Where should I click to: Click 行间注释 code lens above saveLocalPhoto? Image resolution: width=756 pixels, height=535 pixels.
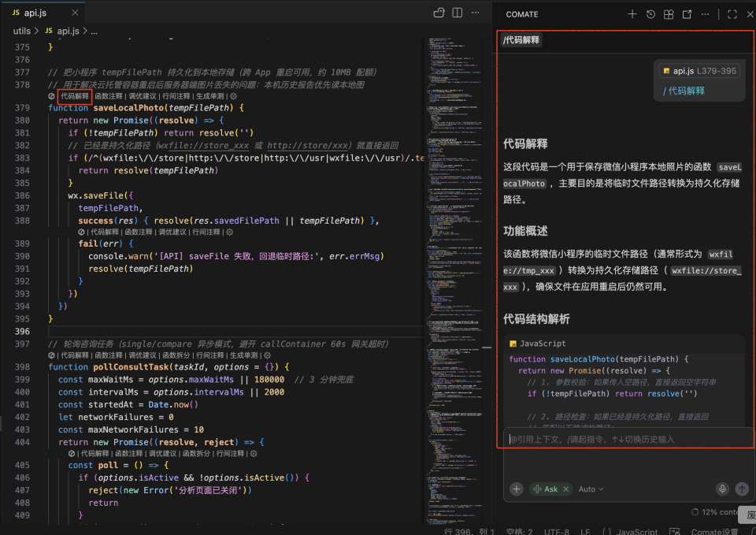point(176,96)
